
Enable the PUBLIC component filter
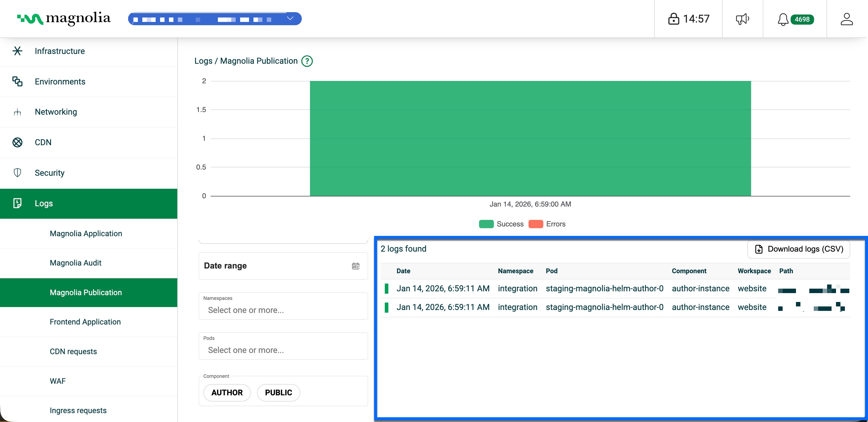pos(278,392)
